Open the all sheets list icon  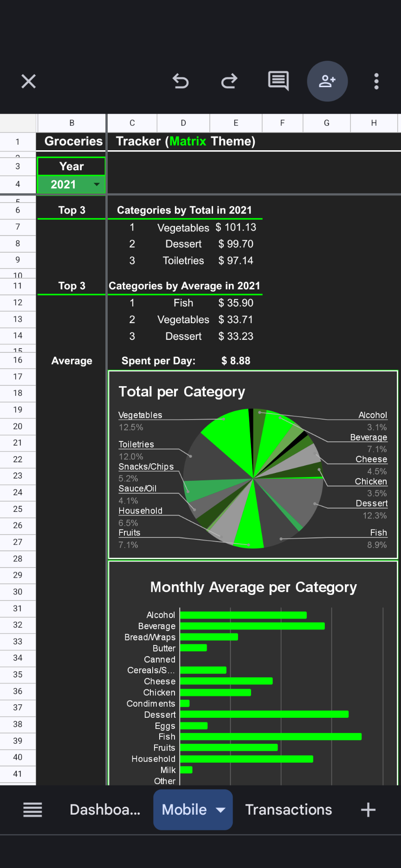(x=32, y=810)
